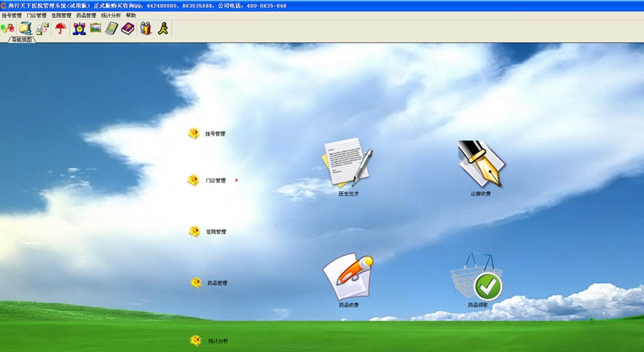Viewport: 644px width, 352px height.
Task: Click the app logo in title bar
Action: click(4, 6)
